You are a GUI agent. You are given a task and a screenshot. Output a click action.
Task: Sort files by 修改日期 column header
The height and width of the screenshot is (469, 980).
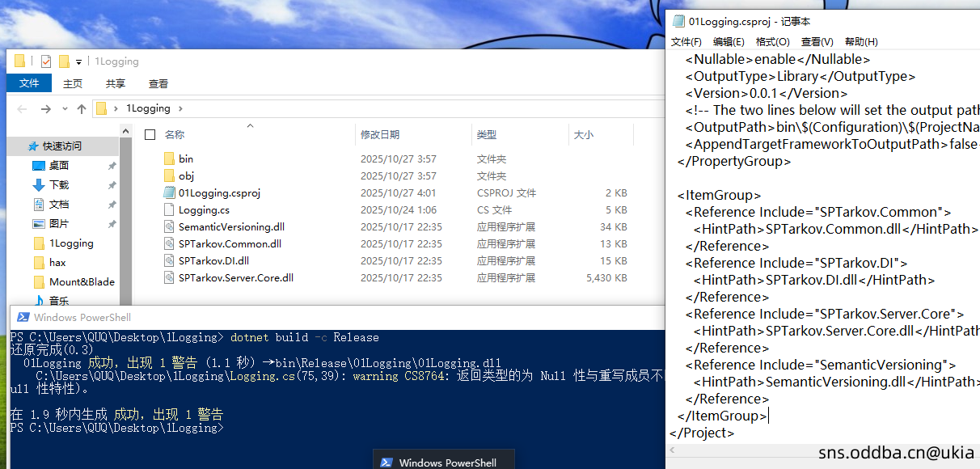380,135
